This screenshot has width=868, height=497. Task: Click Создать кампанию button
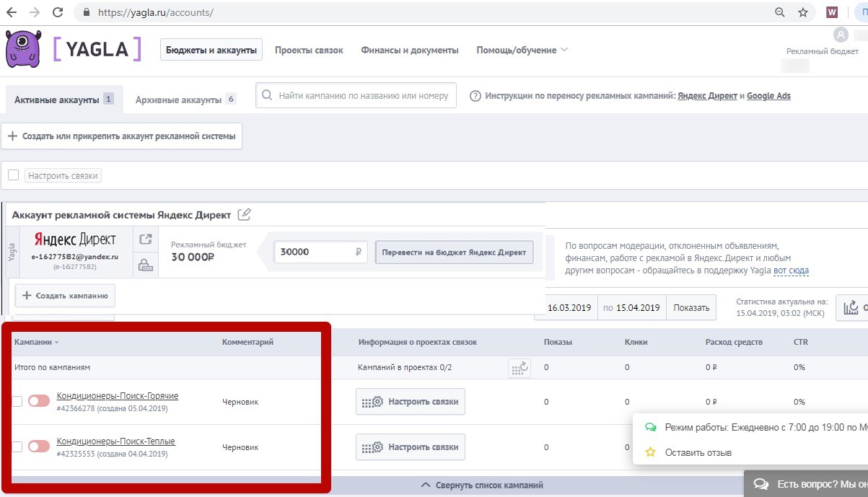click(65, 295)
